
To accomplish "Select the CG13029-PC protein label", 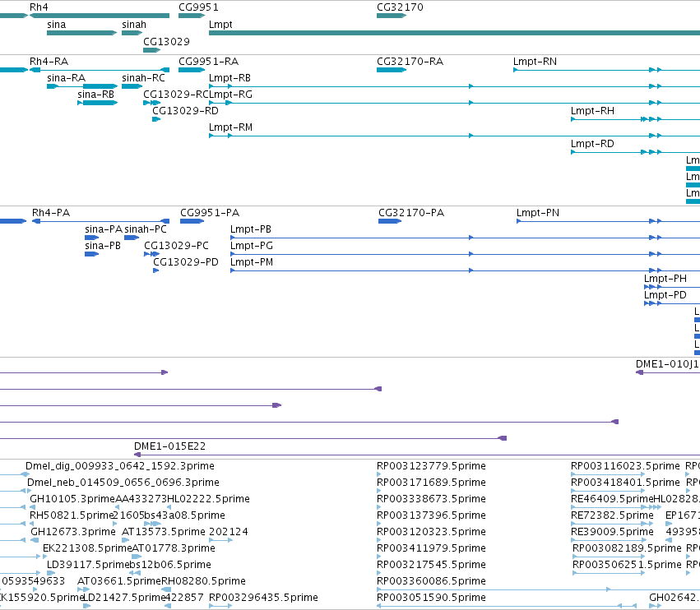I will [x=176, y=246].
